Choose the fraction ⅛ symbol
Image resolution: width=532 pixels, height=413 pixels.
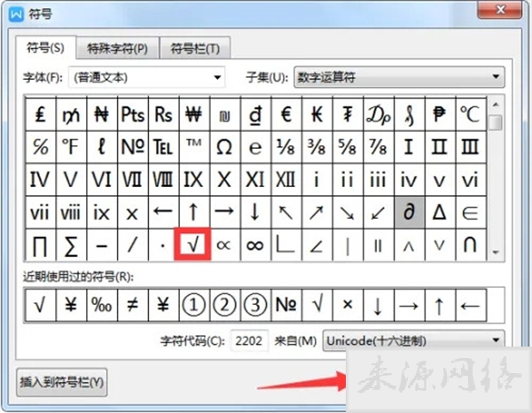coord(286,147)
